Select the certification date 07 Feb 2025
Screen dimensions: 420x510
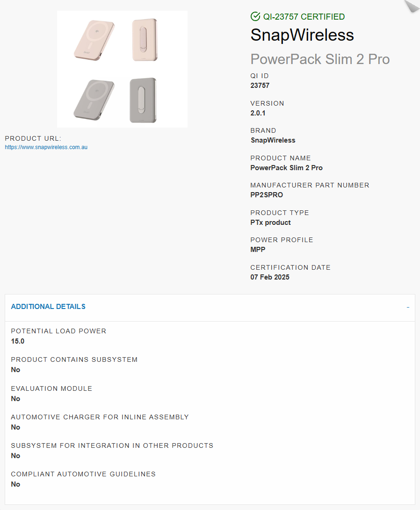(270, 277)
